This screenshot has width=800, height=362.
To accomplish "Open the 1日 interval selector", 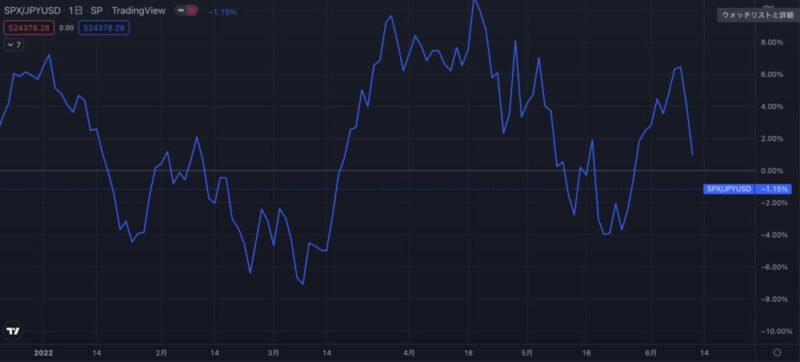I will [x=76, y=11].
